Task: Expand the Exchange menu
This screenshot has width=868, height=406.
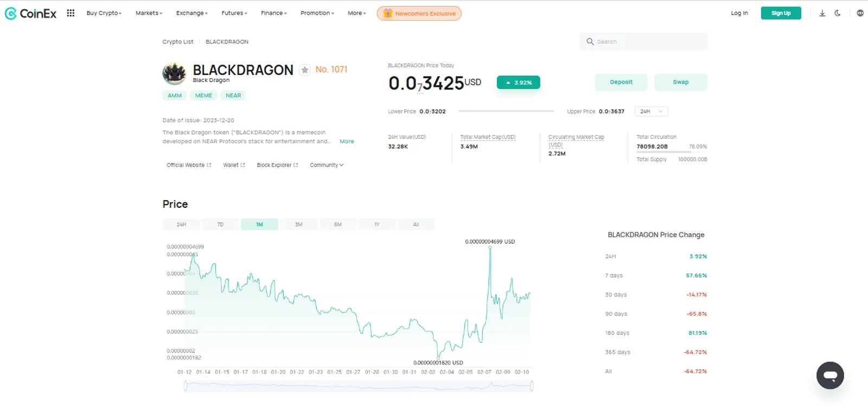Action: (192, 13)
